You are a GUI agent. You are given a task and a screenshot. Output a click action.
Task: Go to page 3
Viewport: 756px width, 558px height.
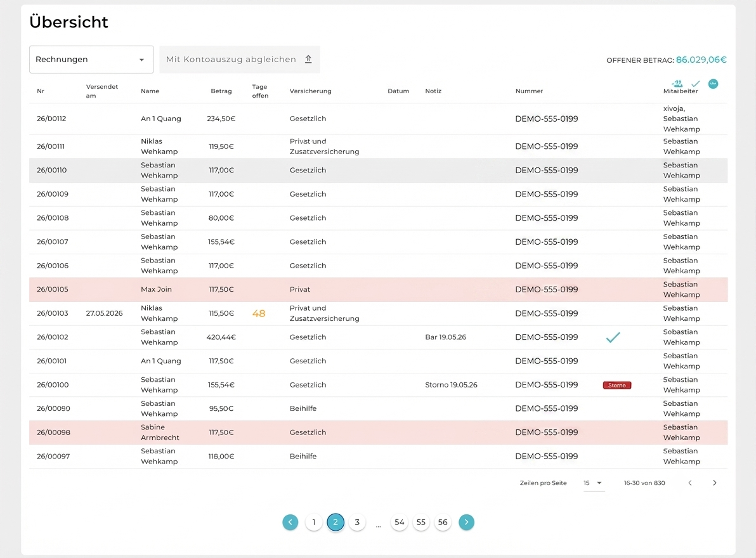pos(357,522)
